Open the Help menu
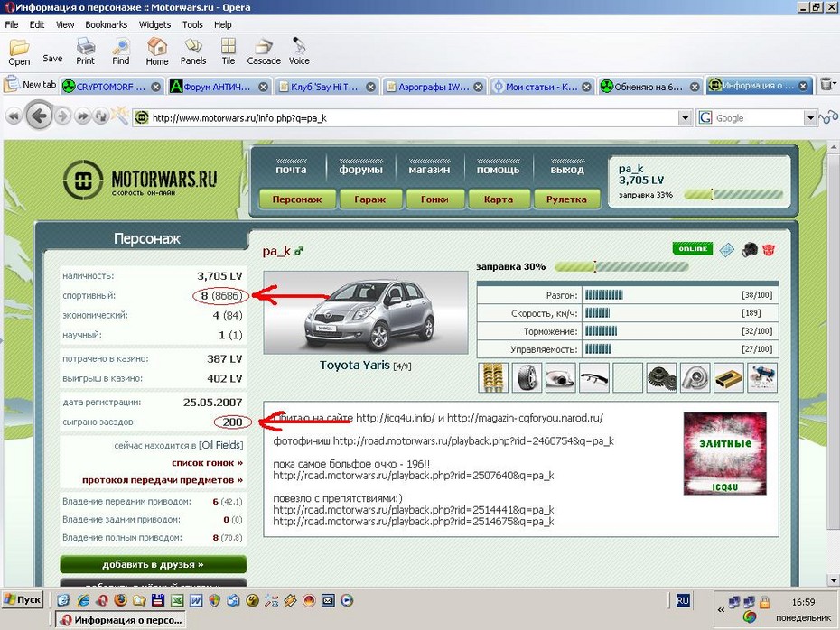This screenshot has height=630, width=840. point(223,24)
